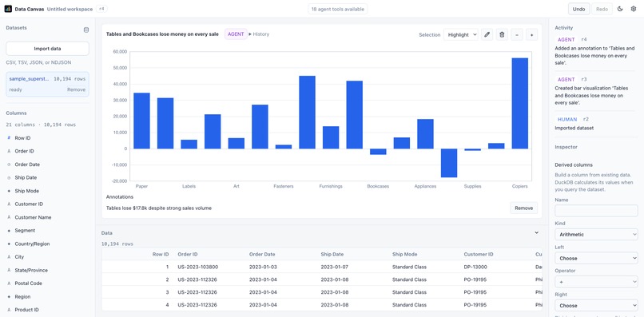Click the Region category icon
This screenshot has width=644, height=317.
(9, 297)
